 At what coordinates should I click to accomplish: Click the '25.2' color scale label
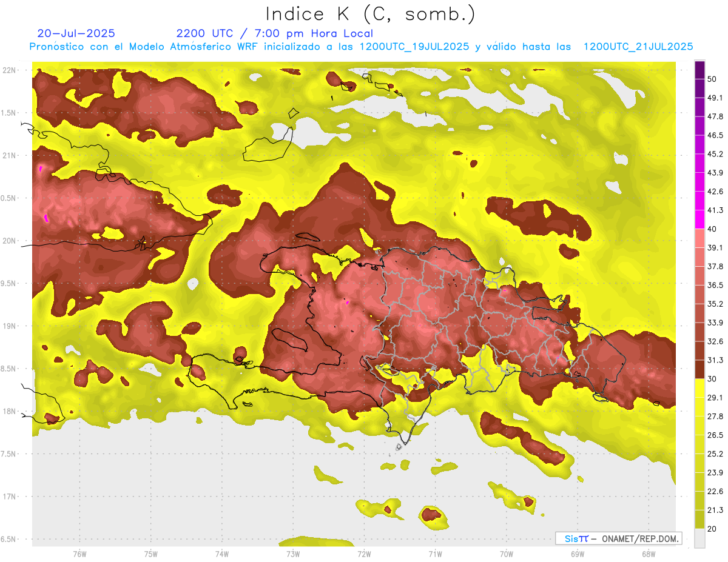pyautogui.click(x=715, y=454)
